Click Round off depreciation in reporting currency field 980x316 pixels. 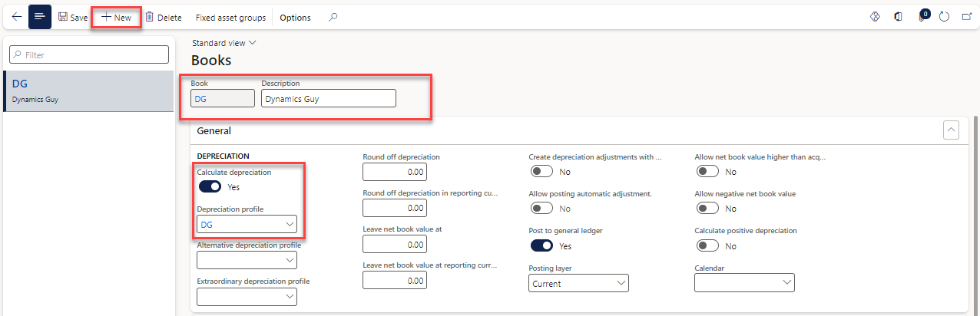coord(395,208)
